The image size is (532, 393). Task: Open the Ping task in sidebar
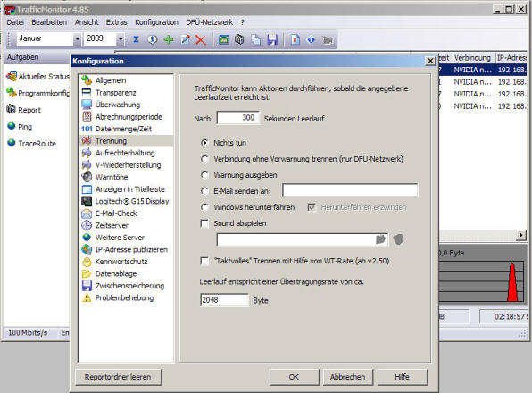click(x=20, y=127)
